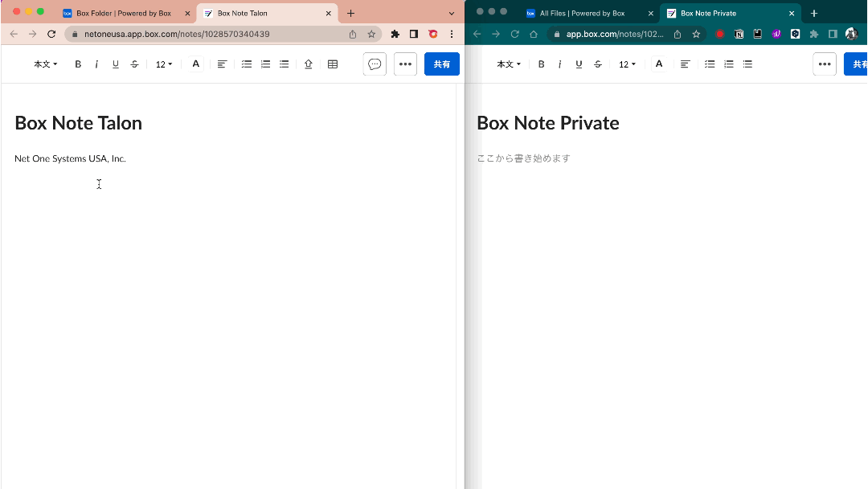
Task: Open more options menu in Talon note
Action: pos(405,64)
